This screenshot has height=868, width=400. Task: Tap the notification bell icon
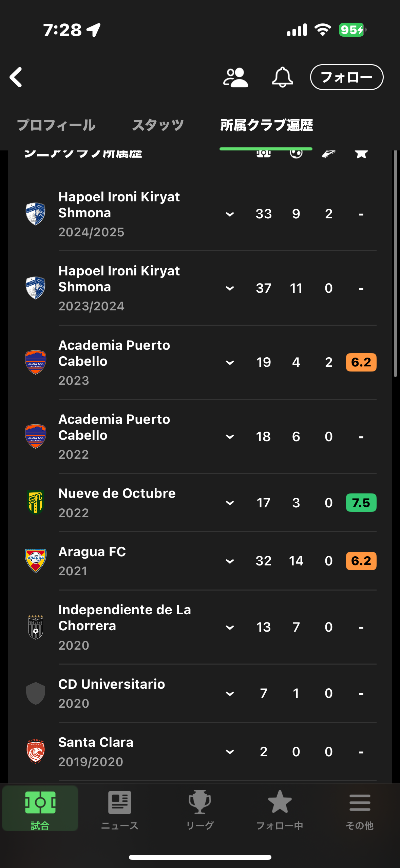coord(282,77)
